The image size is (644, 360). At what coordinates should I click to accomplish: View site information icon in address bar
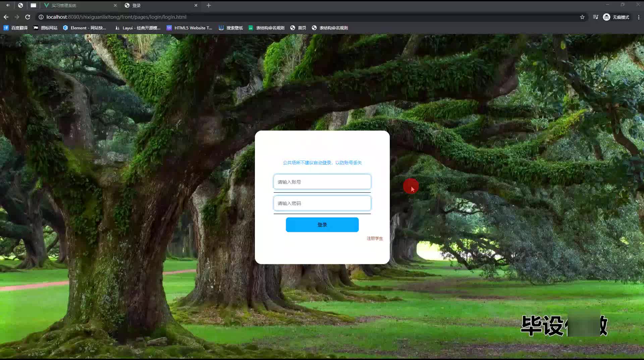click(x=41, y=17)
